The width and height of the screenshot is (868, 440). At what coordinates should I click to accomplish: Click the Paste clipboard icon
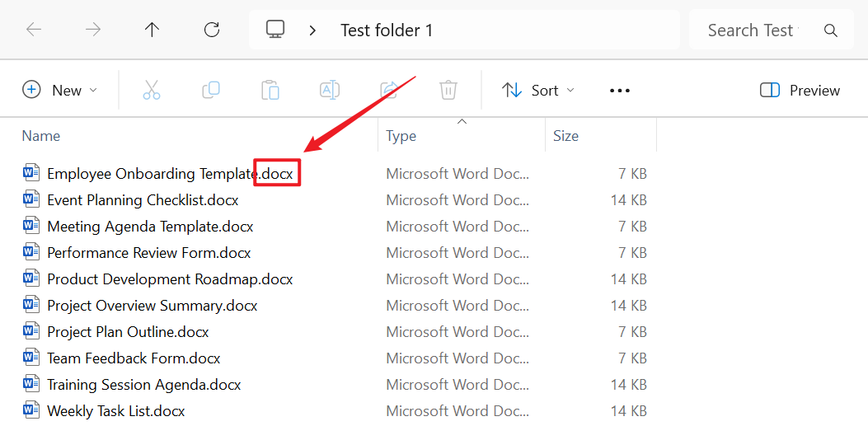coord(270,91)
